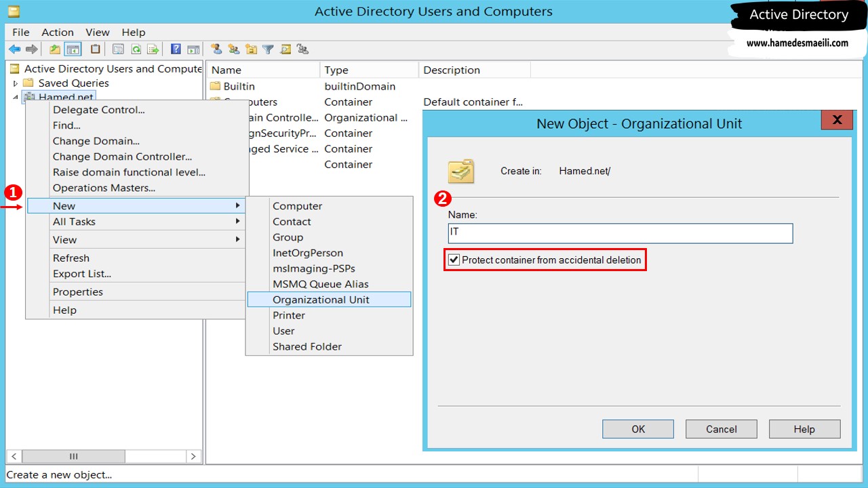This screenshot has width=868, height=488.
Task: Click the find objects magnifier icon
Action: (x=285, y=49)
